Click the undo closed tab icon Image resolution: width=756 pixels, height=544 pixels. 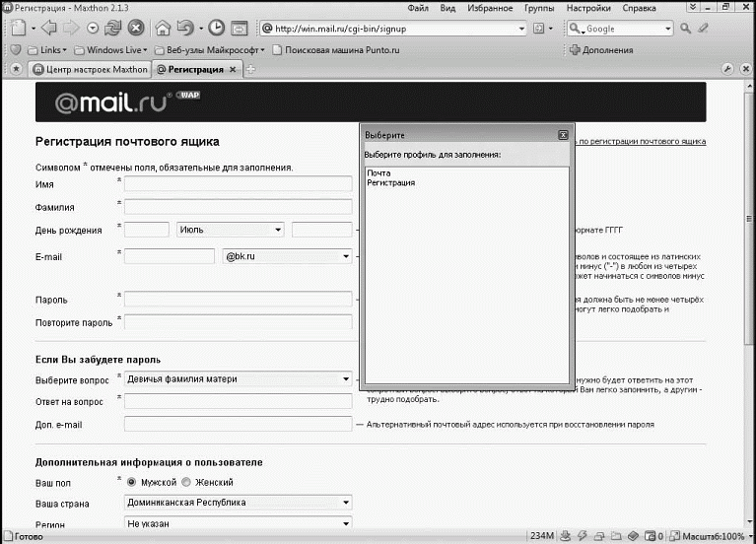click(185, 29)
